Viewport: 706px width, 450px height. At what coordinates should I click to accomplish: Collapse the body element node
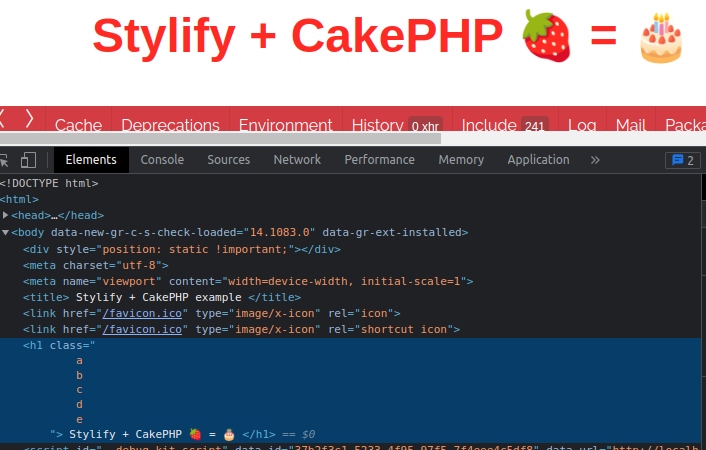(x=5, y=232)
